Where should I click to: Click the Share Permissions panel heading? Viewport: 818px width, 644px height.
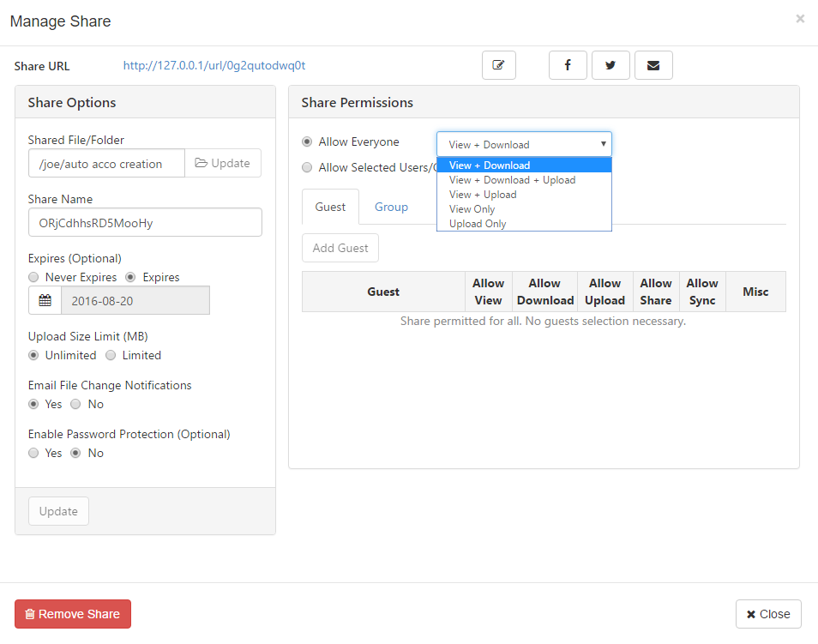tap(358, 103)
